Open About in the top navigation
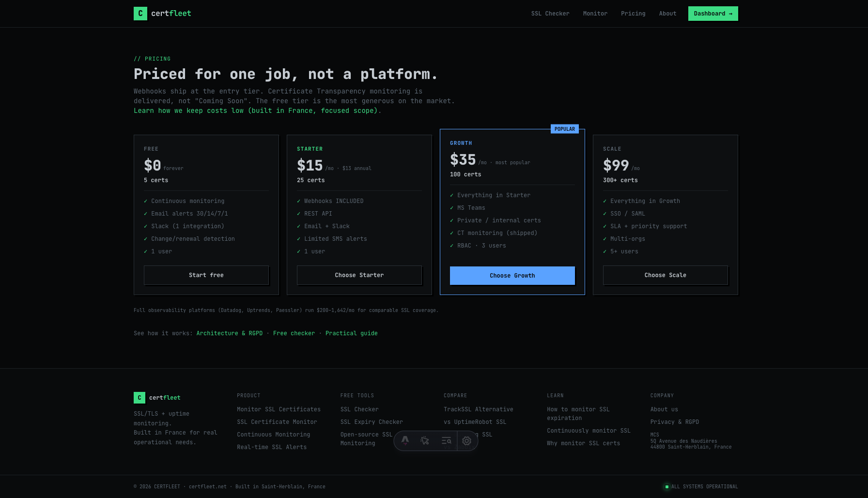868x498 pixels. click(x=667, y=14)
